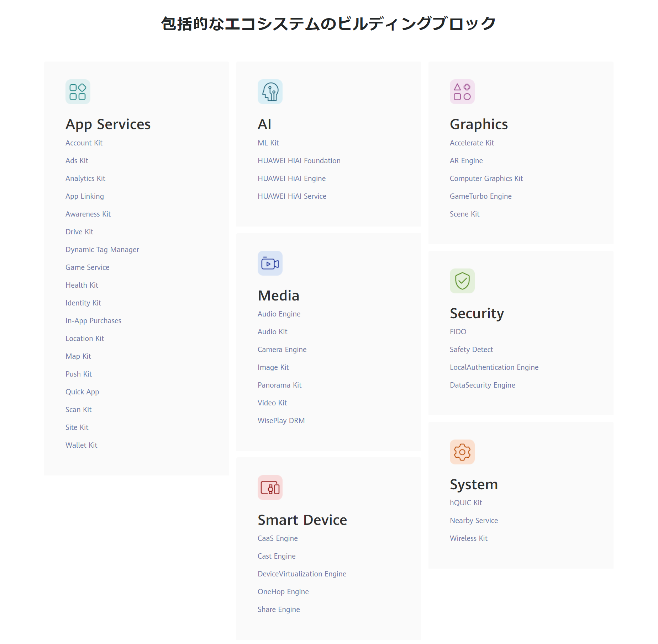Open Scene Kit link
Screen dimensions: 658x644
(x=465, y=214)
